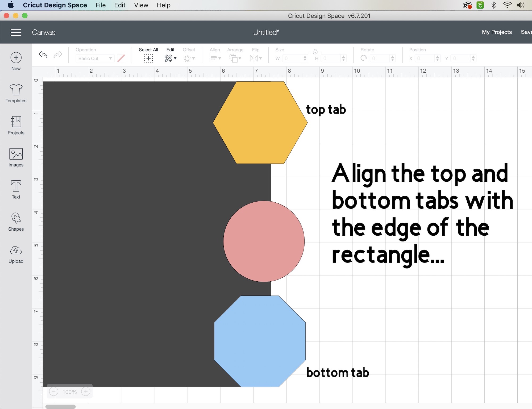Zoom out with the minus button
Screen dimensions: 532x409
point(54,391)
